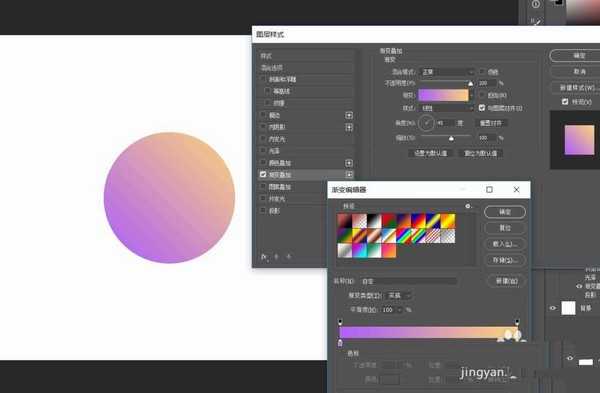Viewport: 600px width, 393px height.
Task: Enable the 纹理 (Texture) checkbox
Action: tap(267, 103)
